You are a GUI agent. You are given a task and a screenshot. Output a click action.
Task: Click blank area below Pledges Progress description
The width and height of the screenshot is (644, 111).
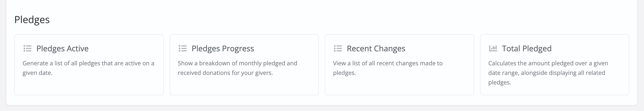click(x=244, y=85)
